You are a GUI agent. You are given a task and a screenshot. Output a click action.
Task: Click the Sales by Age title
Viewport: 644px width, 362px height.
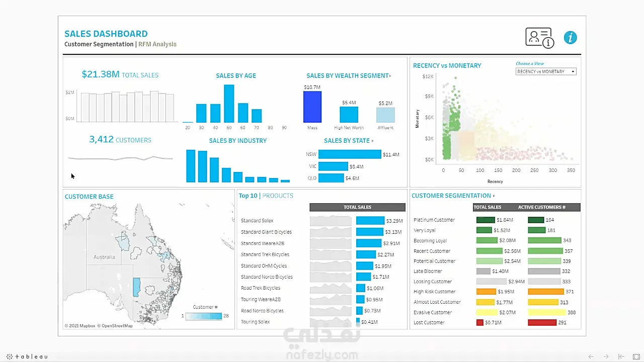236,76
